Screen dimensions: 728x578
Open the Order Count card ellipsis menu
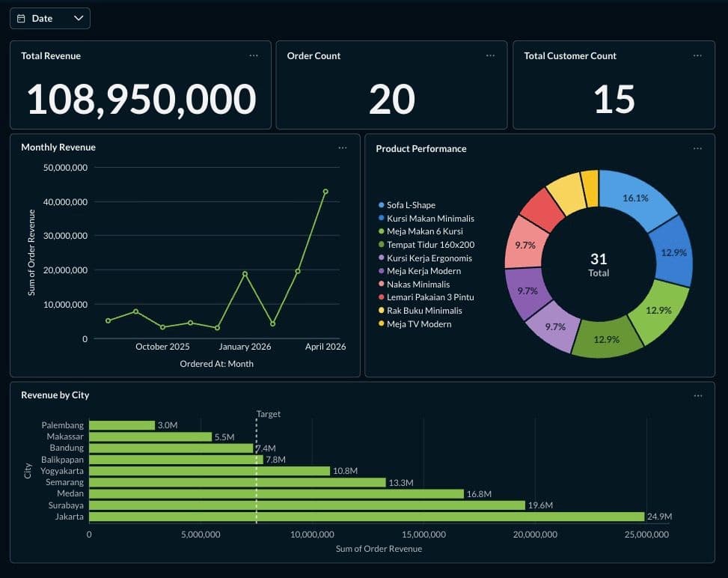pyautogui.click(x=490, y=55)
